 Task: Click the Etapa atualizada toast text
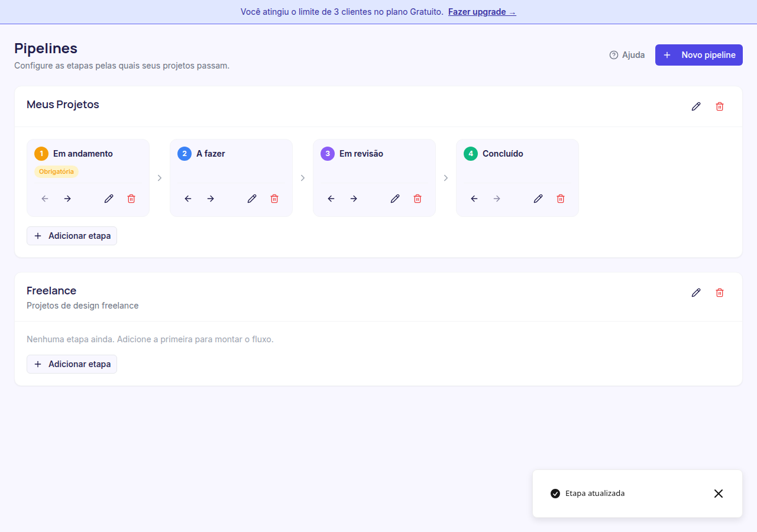point(595,494)
